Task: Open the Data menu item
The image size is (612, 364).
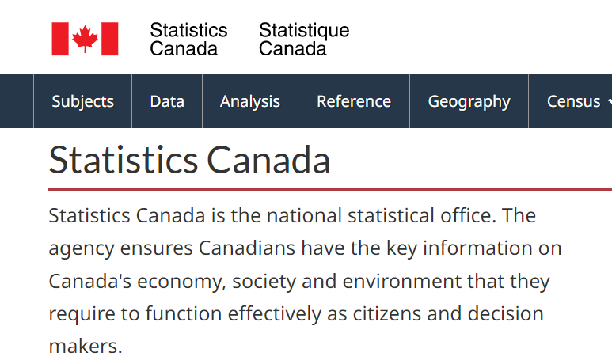Action: tap(167, 101)
